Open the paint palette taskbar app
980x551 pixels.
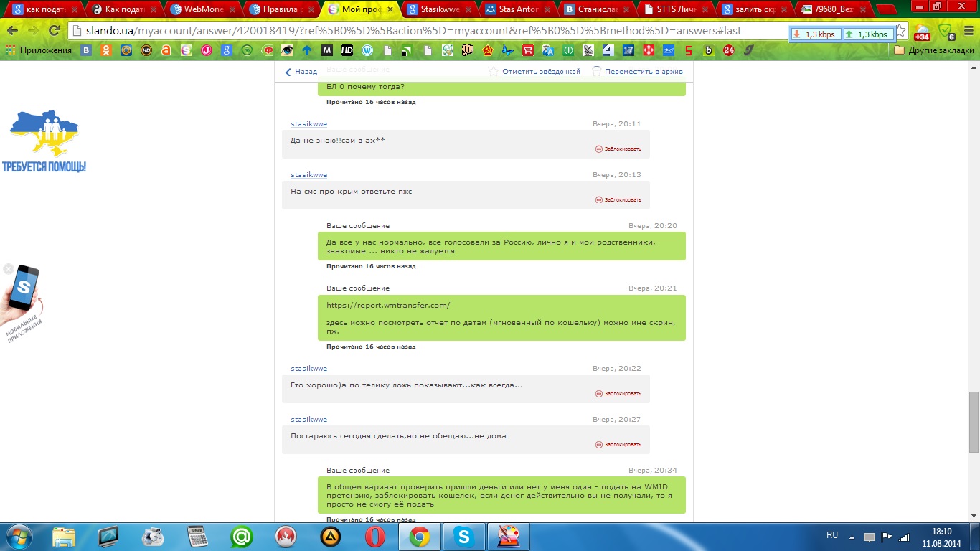509,537
